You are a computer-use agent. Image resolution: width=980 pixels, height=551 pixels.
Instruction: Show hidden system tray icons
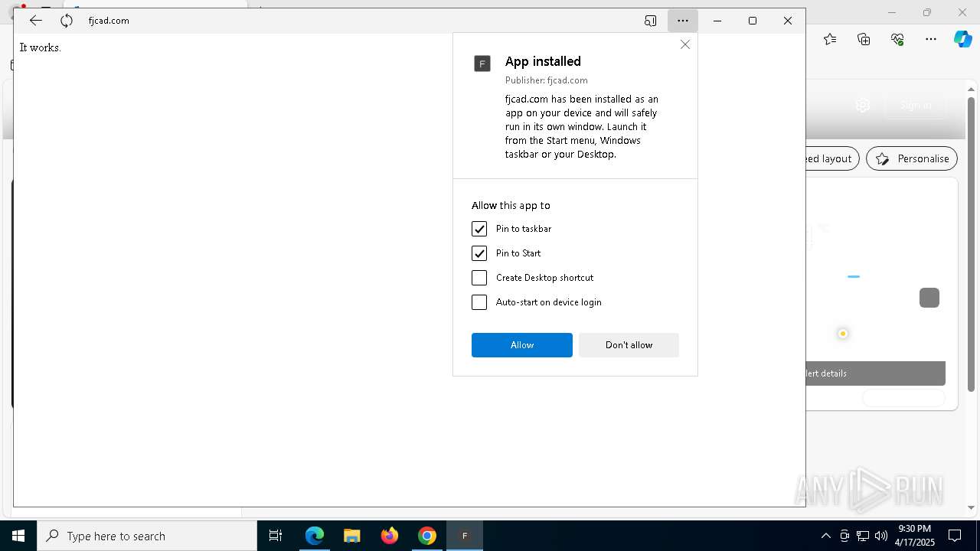coord(825,536)
